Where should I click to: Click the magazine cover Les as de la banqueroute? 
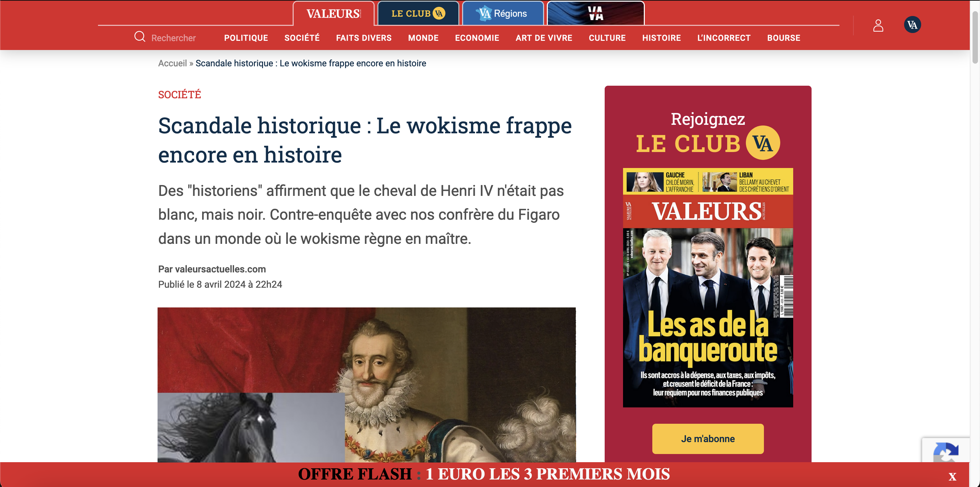(x=708, y=287)
